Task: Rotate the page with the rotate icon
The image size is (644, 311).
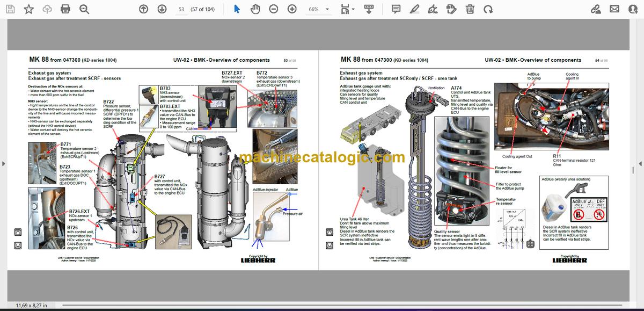Action: [x=488, y=9]
